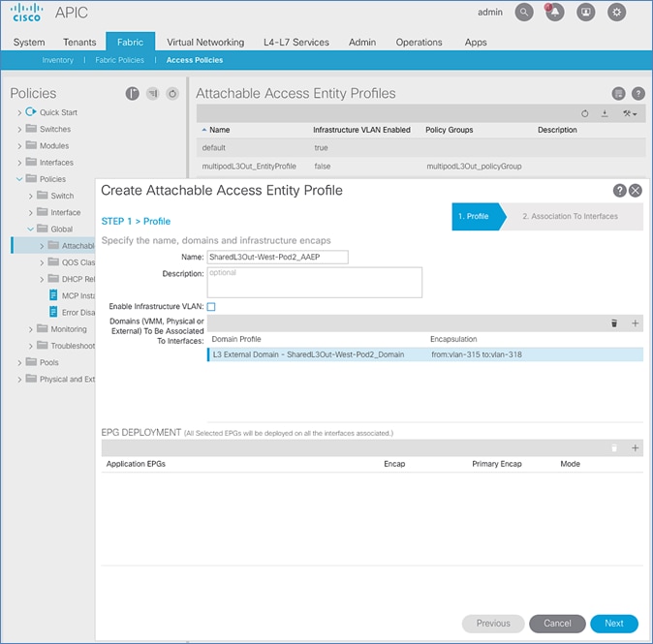Go to the Inventory submenu
The width and height of the screenshot is (653, 644).
click(57, 60)
